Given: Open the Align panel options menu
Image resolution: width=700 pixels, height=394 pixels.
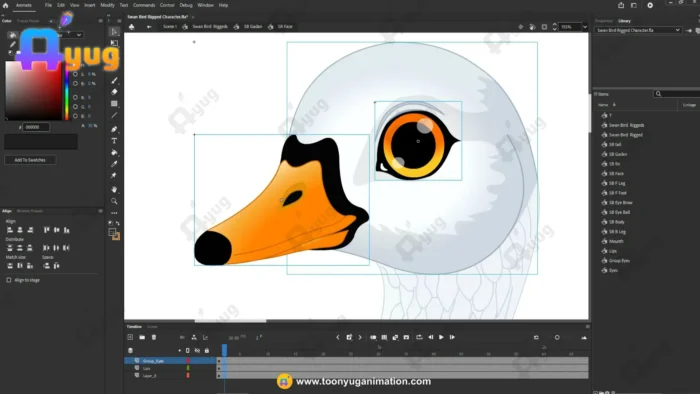Looking at the screenshot, I should (100, 211).
